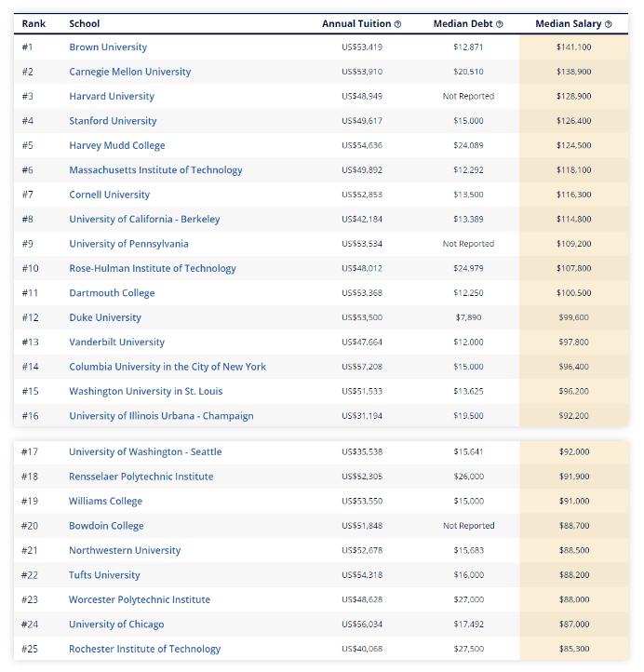Click Harvard's Not Reported debt cell
Screen dimensions: 644x672
(x=468, y=97)
